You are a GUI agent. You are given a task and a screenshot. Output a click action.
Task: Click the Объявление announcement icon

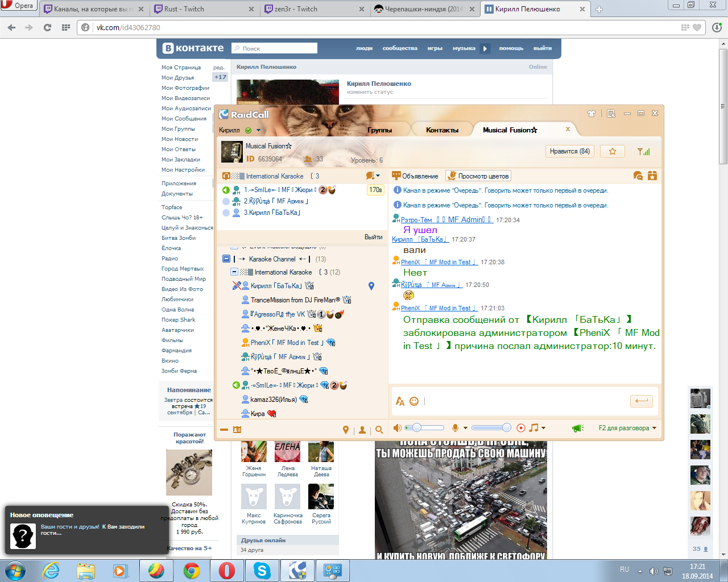[x=396, y=176]
